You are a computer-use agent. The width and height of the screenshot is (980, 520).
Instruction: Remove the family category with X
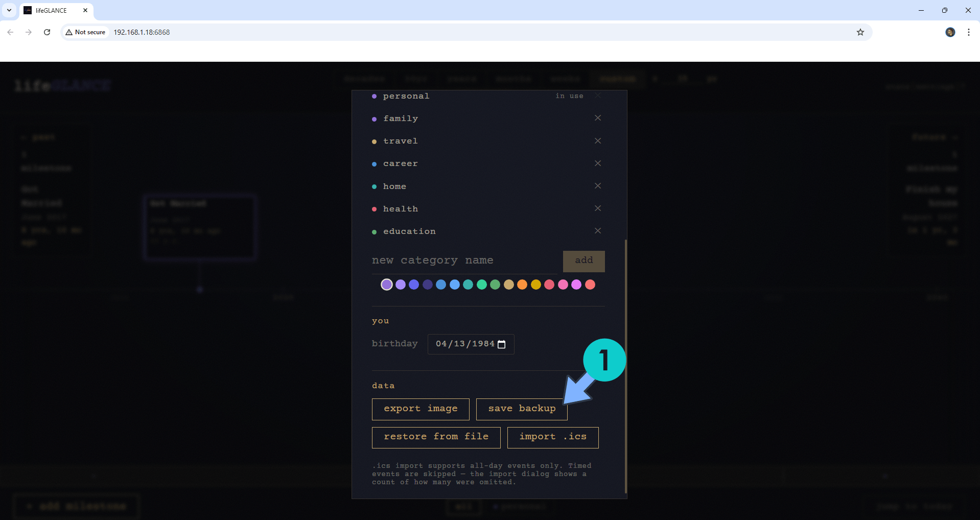click(x=597, y=118)
